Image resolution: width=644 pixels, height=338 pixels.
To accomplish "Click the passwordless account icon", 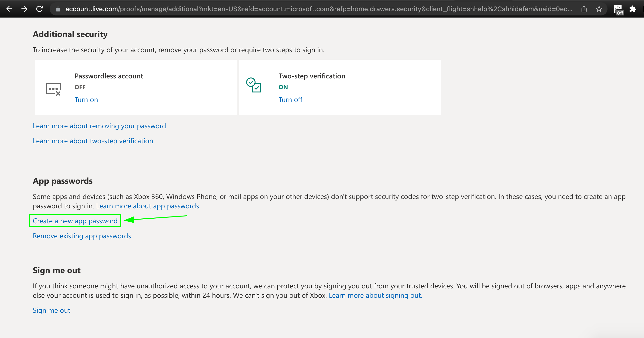I will point(53,89).
